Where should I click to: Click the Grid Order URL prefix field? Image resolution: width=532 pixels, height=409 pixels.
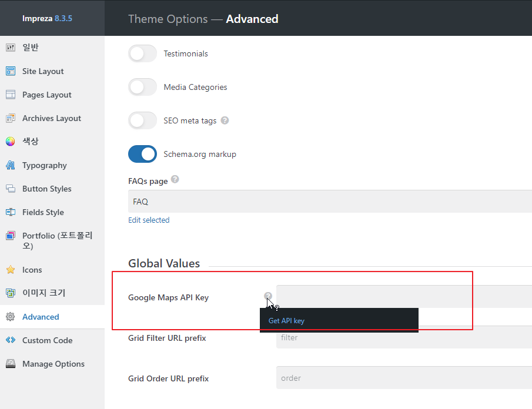click(x=404, y=378)
